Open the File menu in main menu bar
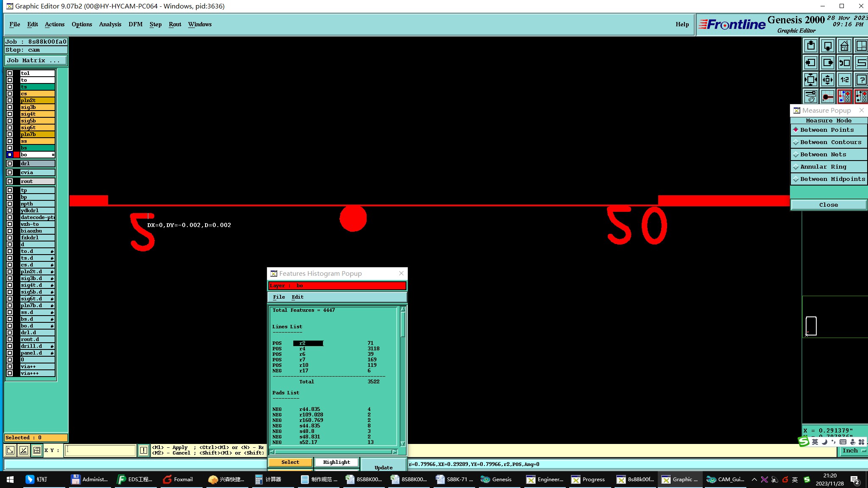This screenshot has height=488, width=868. (15, 25)
